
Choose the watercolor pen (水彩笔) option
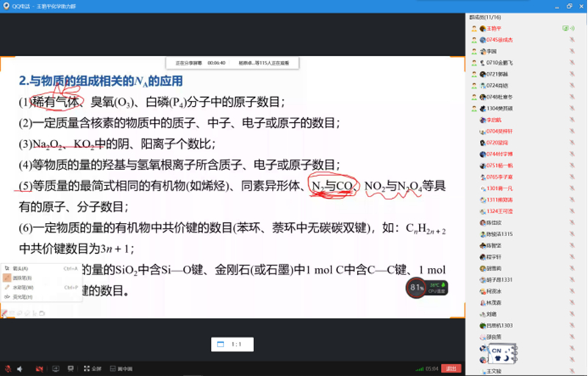[22, 287]
